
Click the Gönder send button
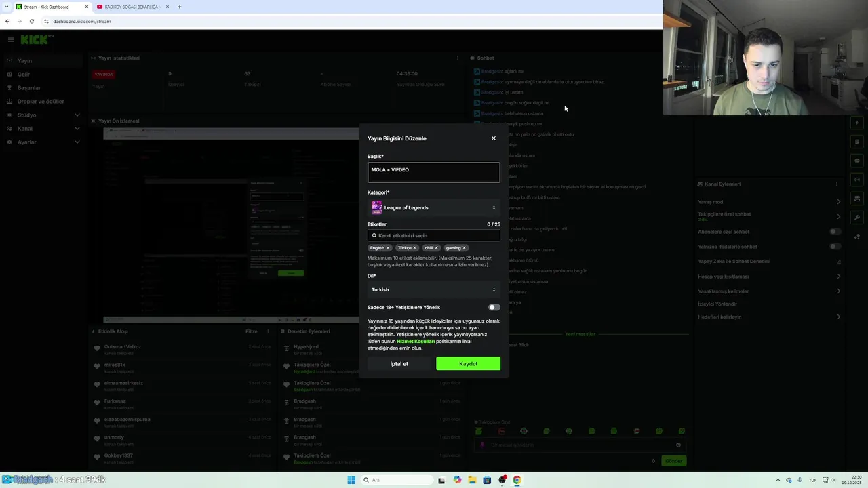tap(673, 461)
